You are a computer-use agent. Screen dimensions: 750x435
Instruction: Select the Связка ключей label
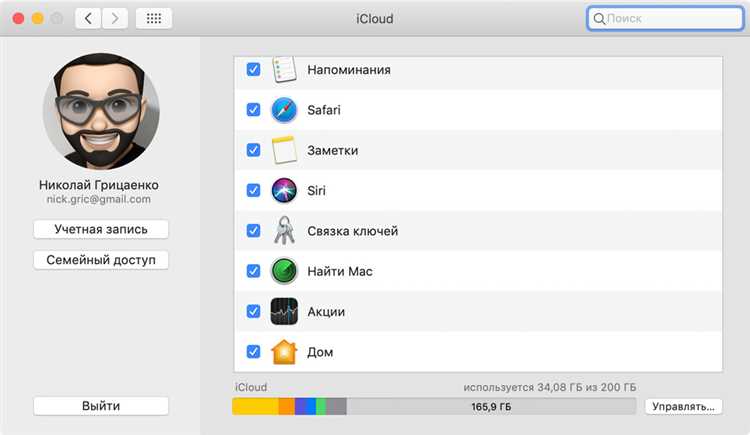coord(353,231)
